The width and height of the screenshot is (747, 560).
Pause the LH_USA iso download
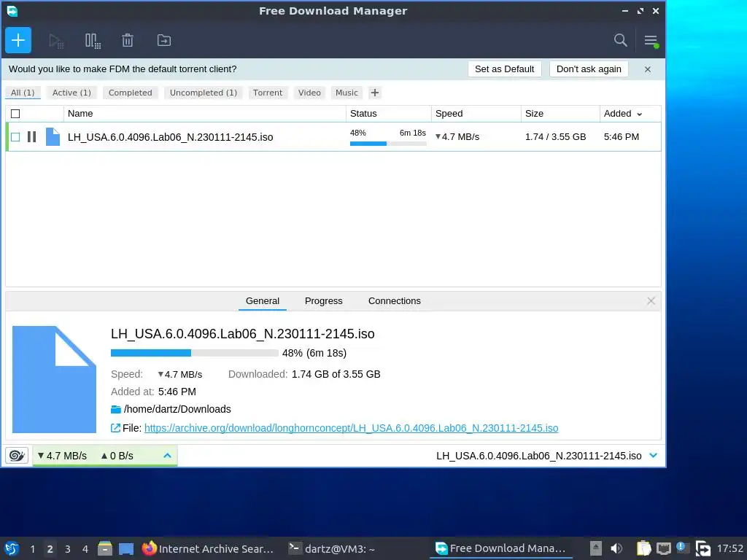click(x=32, y=137)
